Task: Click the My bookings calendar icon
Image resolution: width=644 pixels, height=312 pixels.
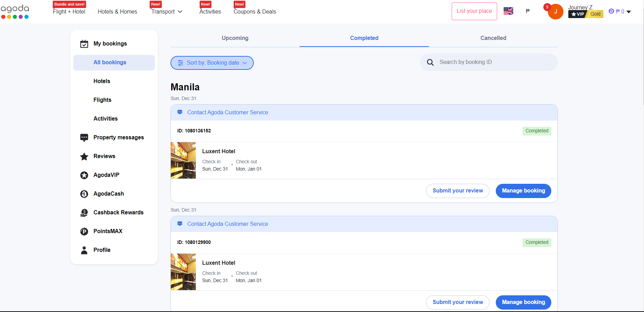Action: [84, 44]
